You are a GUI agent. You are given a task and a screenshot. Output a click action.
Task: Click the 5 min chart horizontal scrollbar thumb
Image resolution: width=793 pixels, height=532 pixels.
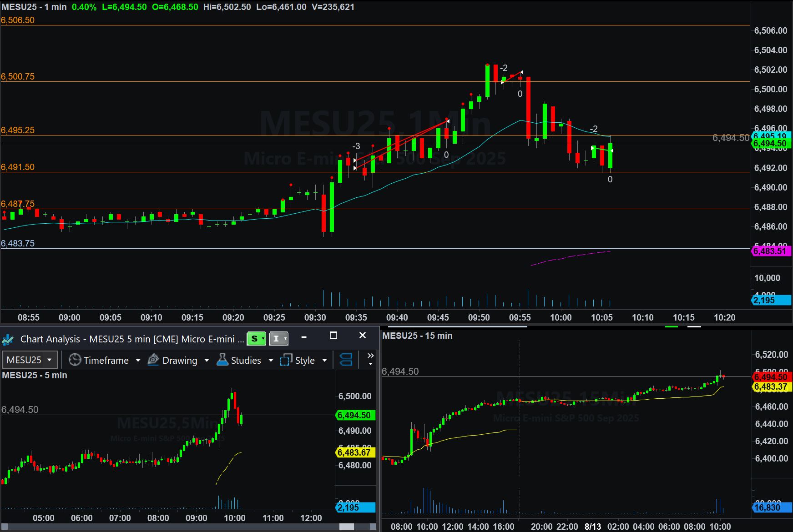[347, 527]
